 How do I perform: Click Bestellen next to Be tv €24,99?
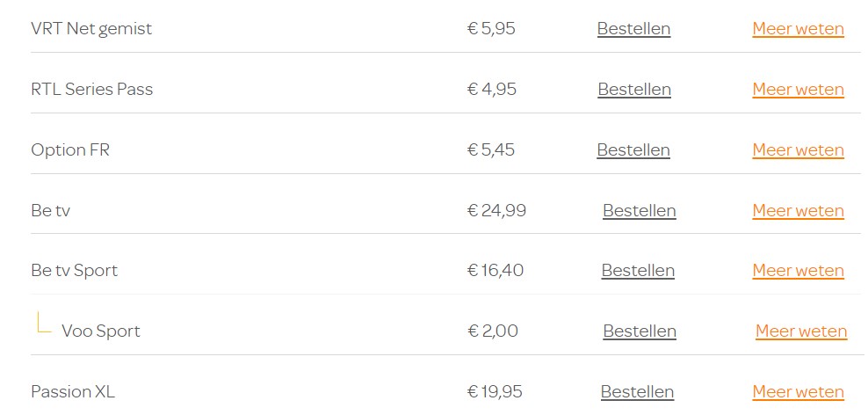[640, 210]
